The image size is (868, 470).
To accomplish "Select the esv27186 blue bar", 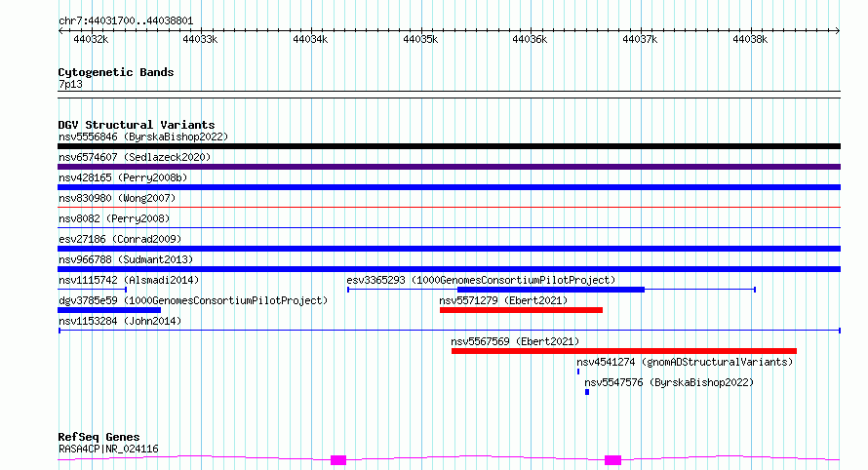I will click(449, 249).
